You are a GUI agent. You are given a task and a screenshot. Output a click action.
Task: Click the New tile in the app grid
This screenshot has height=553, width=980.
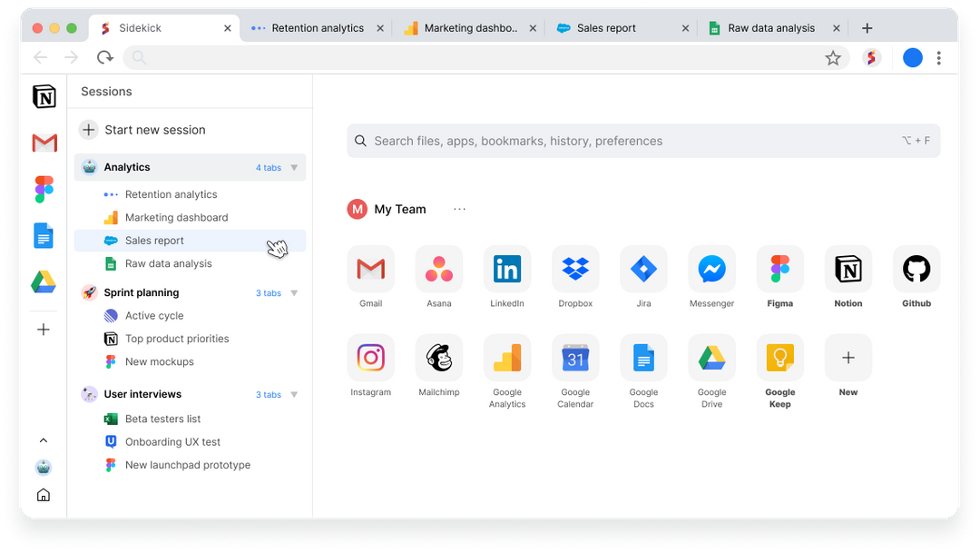(x=848, y=357)
